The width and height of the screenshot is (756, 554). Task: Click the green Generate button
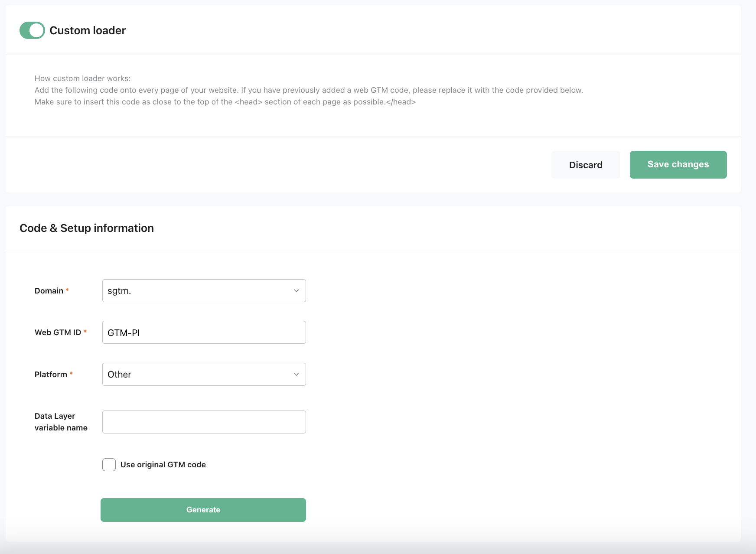(203, 510)
